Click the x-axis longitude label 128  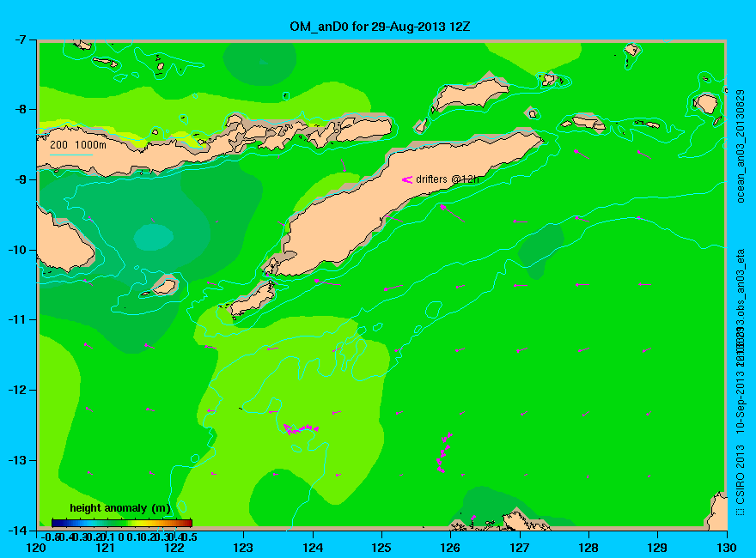point(588,548)
